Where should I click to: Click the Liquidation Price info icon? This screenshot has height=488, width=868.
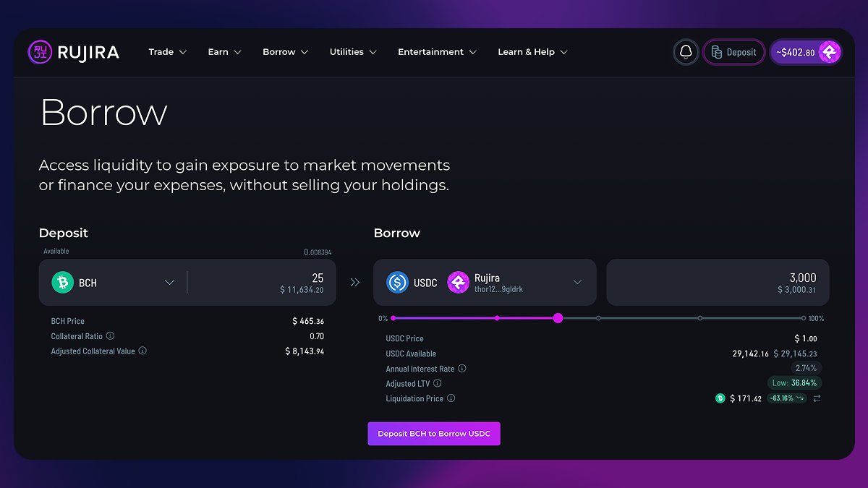click(451, 398)
